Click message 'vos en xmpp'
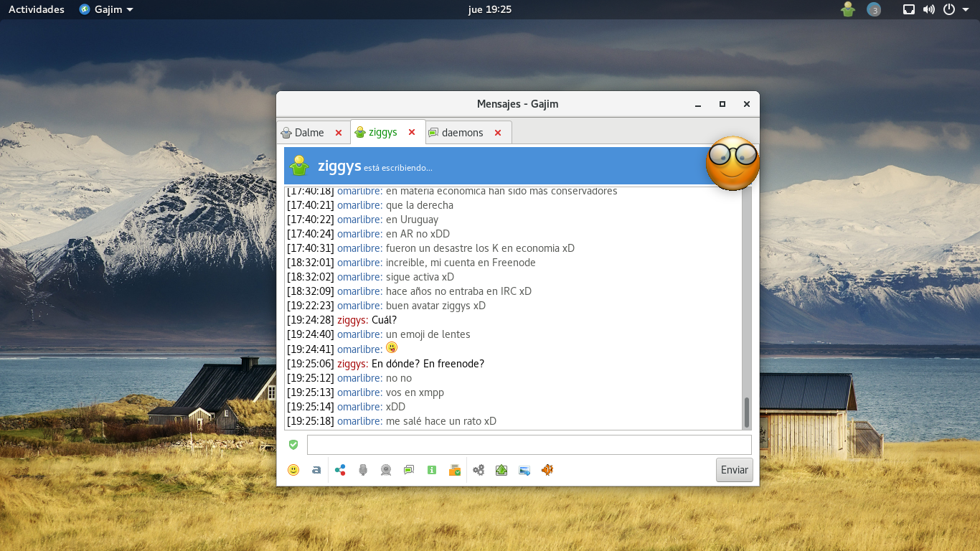 click(x=415, y=392)
